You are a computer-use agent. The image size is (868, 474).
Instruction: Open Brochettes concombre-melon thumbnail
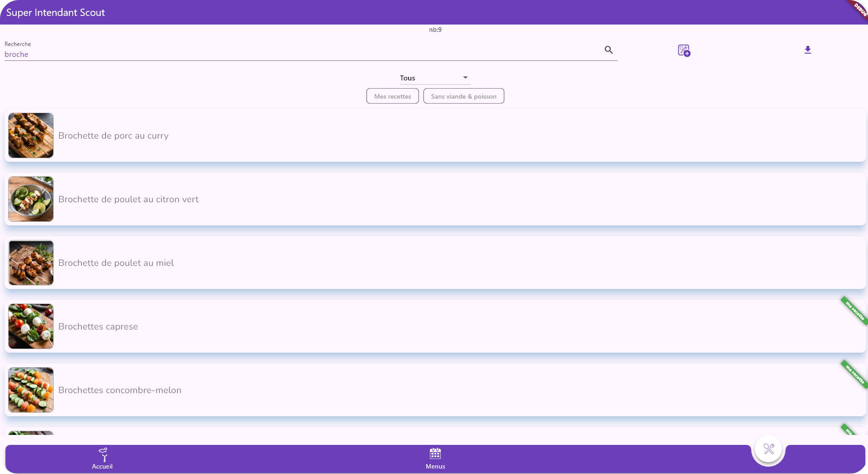31,390
